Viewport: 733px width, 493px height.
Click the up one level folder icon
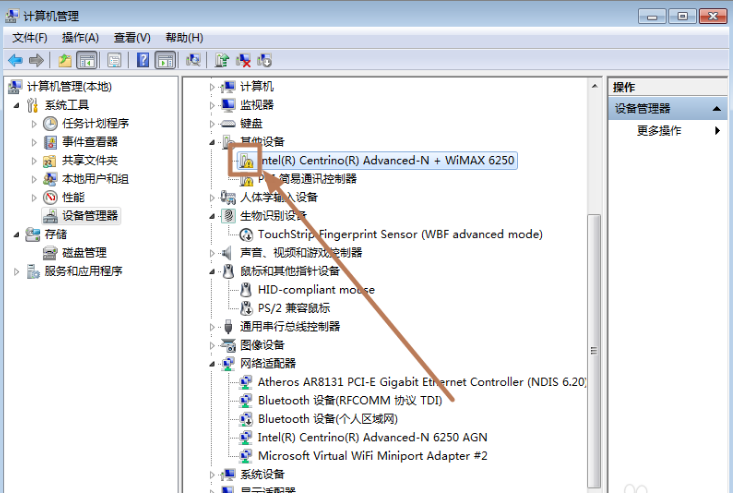pyautogui.click(x=65, y=60)
